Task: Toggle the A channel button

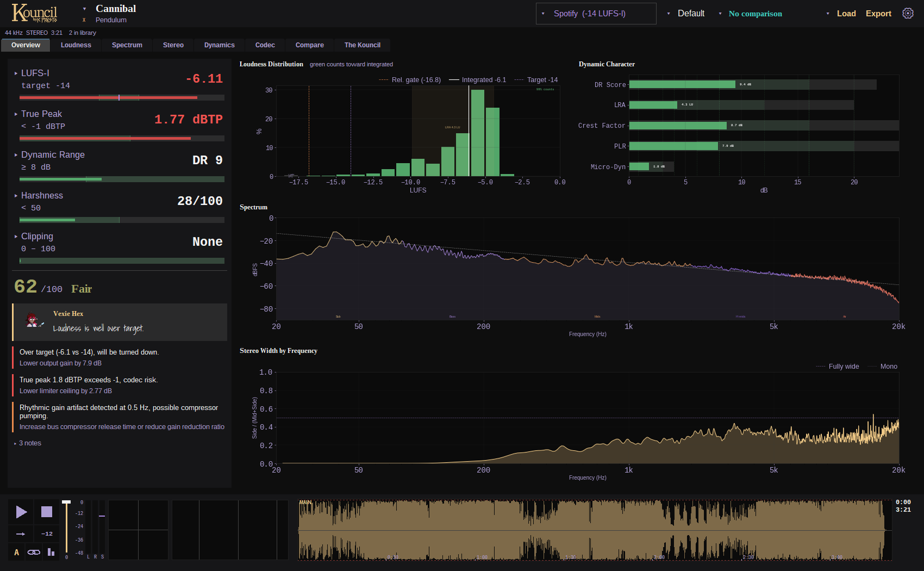Action: tap(16, 553)
